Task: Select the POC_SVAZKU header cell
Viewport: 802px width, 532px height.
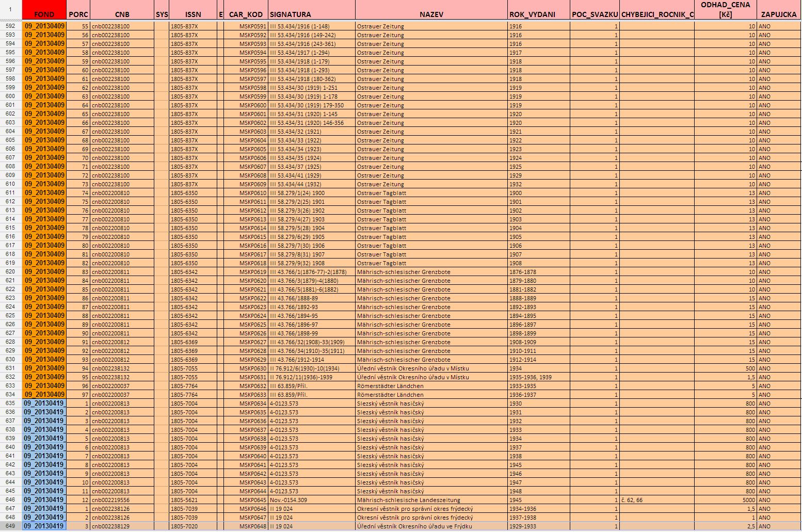Action: [595, 10]
